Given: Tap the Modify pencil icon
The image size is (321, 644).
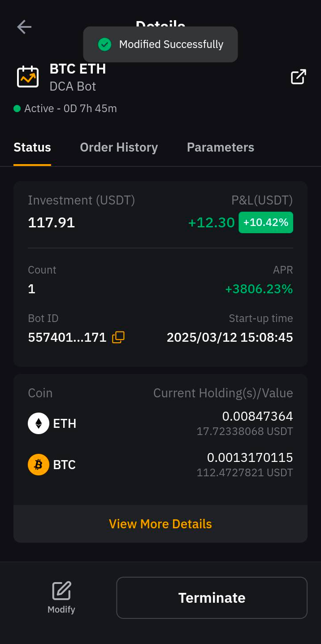Looking at the screenshot, I should pos(61,591).
